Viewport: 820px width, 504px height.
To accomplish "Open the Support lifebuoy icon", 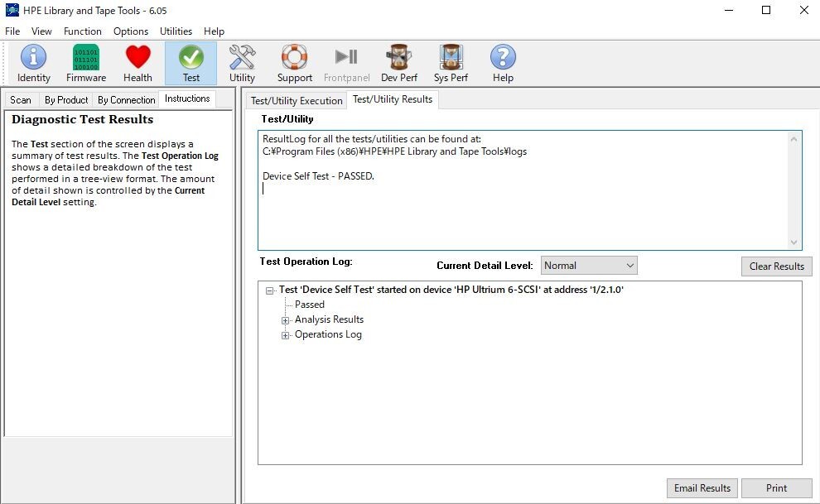I will (x=294, y=63).
